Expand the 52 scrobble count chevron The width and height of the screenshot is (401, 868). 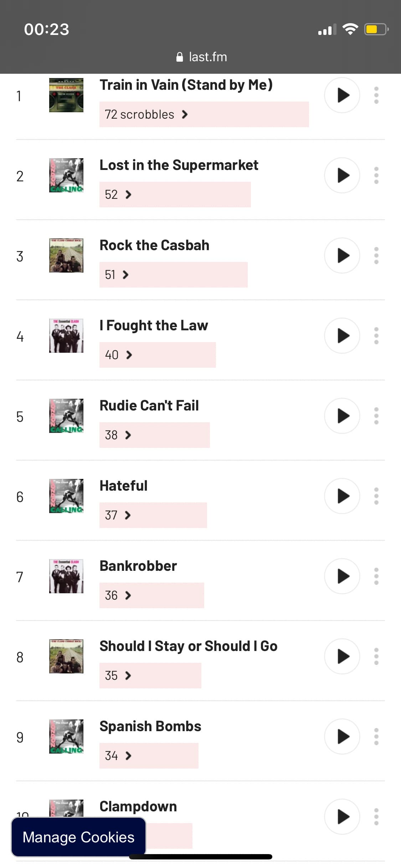pos(129,195)
